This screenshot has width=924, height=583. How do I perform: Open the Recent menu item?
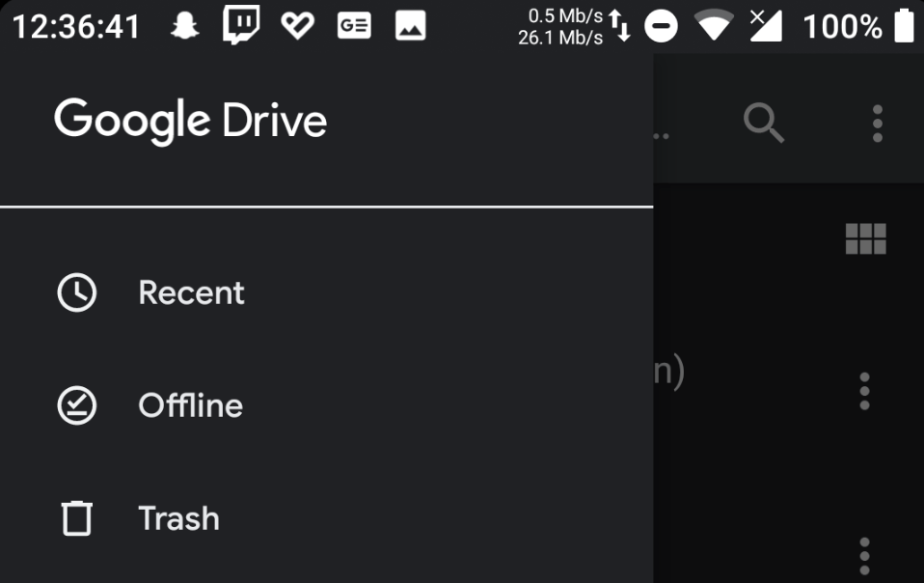326,292
